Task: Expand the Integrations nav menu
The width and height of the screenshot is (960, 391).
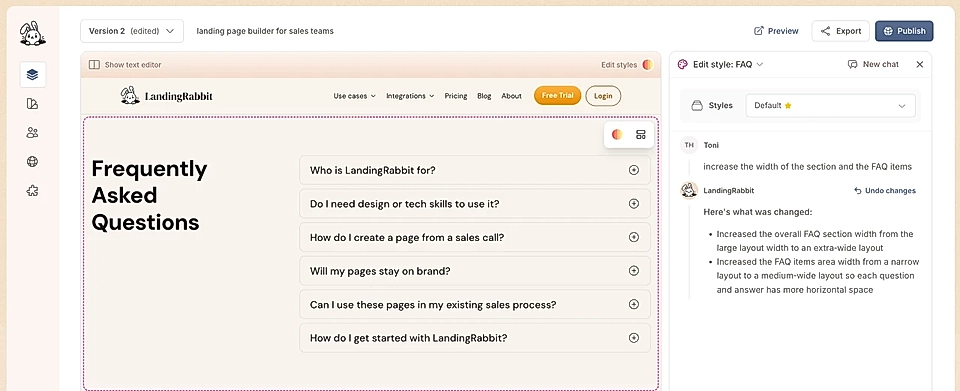Action: pyautogui.click(x=410, y=96)
